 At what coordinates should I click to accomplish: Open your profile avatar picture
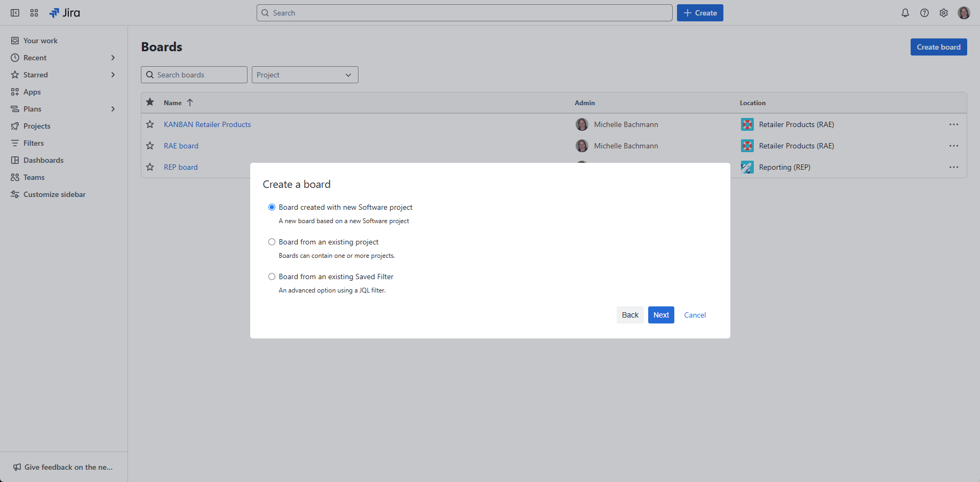[964, 12]
